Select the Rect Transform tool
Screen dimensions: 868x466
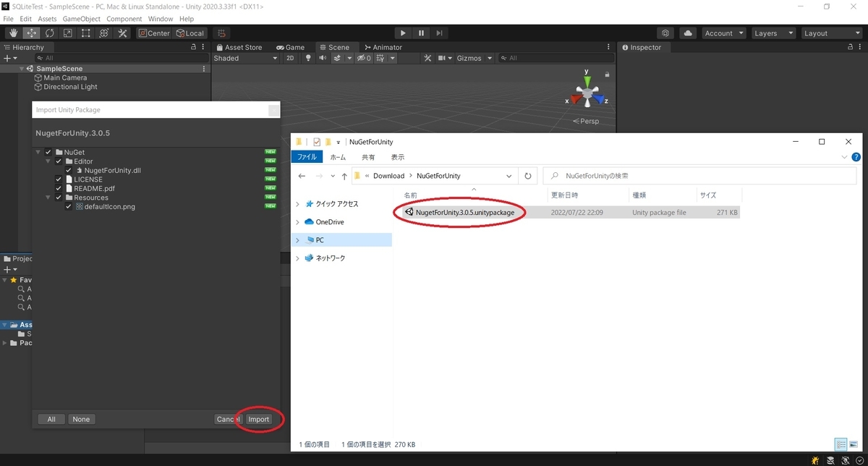(x=85, y=33)
